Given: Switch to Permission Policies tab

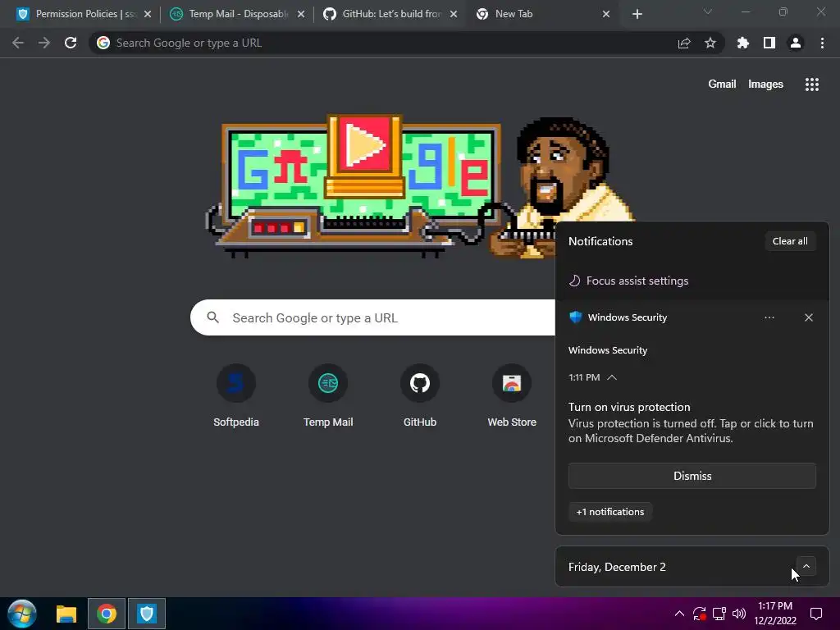Looking at the screenshot, I should pos(83,14).
